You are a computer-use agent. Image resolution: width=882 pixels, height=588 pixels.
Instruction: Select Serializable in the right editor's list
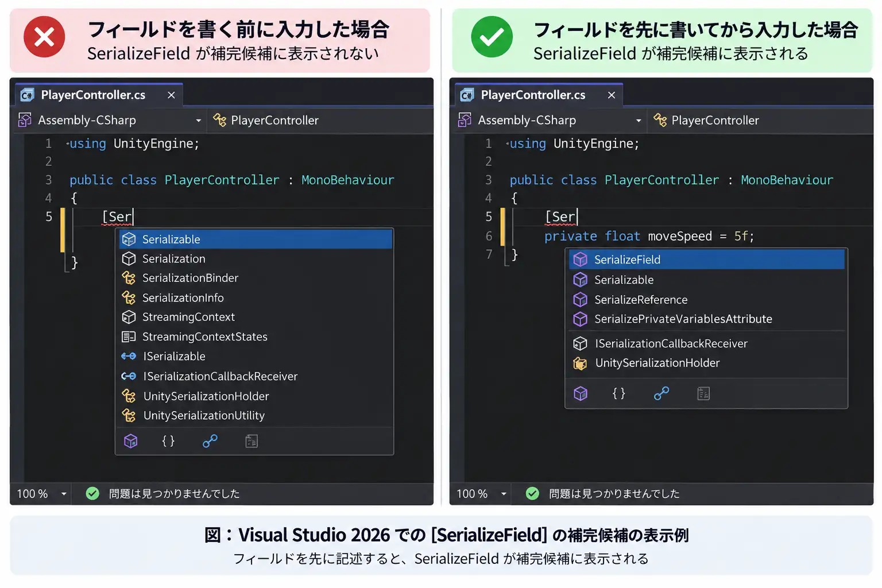coord(706,280)
